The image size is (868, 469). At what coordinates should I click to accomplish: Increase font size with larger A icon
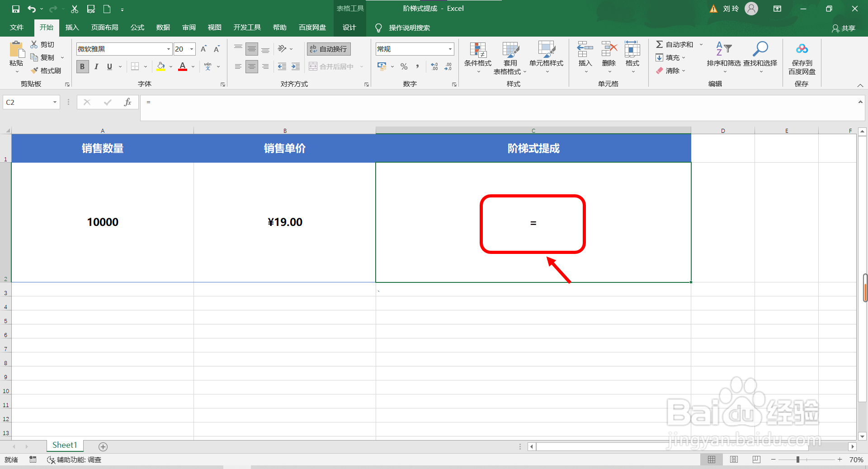click(203, 49)
